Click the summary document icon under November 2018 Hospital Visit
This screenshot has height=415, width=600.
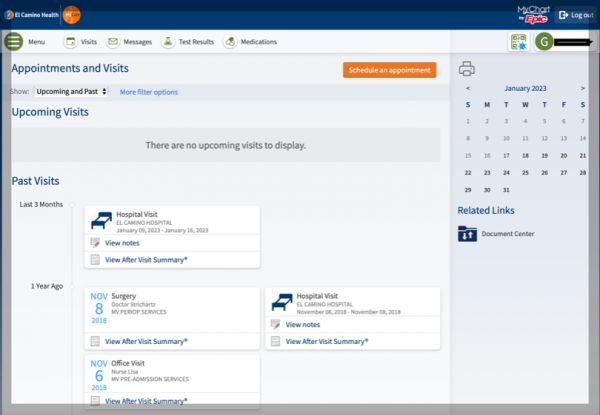click(275, 341)
